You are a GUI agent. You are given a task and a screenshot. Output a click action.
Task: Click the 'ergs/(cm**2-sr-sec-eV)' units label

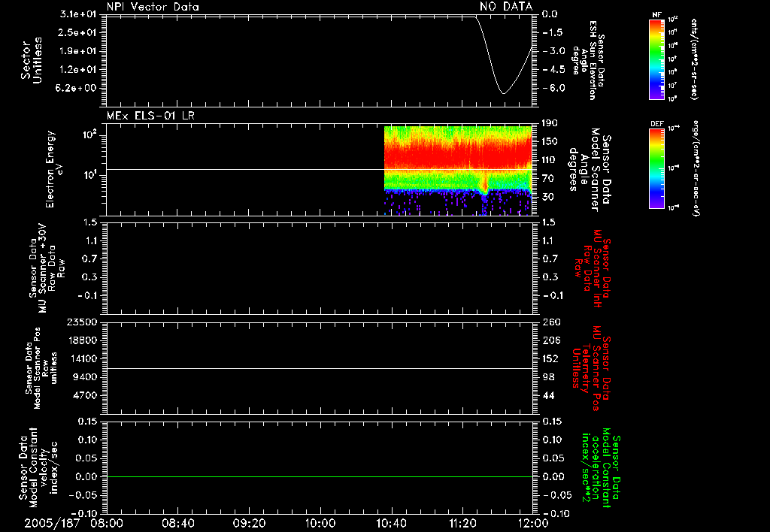tap(696, 168)
